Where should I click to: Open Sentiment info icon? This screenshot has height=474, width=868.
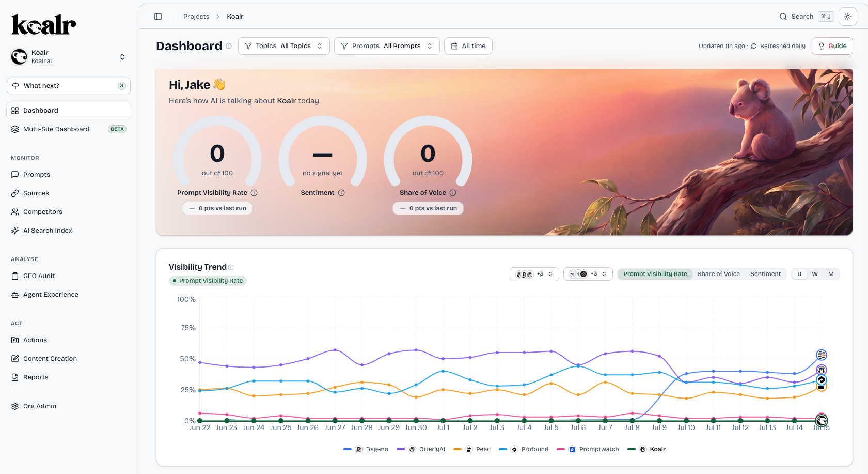pyautogui.click(x=341, y=193)
